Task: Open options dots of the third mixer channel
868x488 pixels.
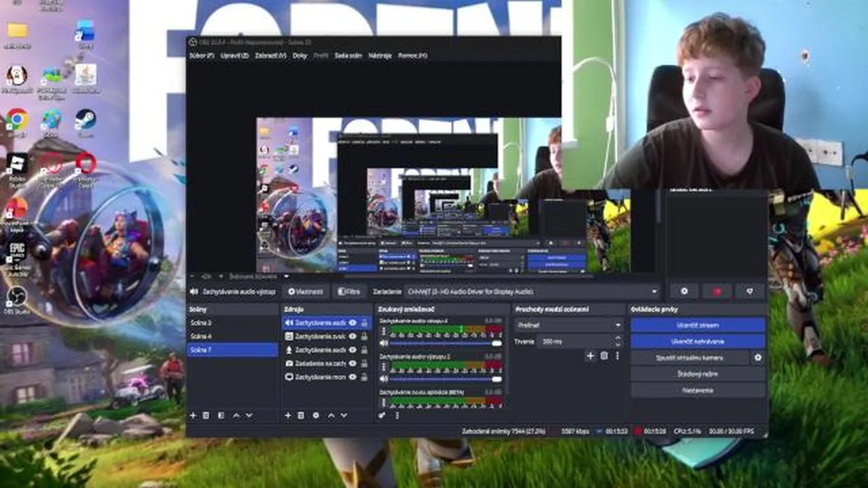Action: pos(384,401)
